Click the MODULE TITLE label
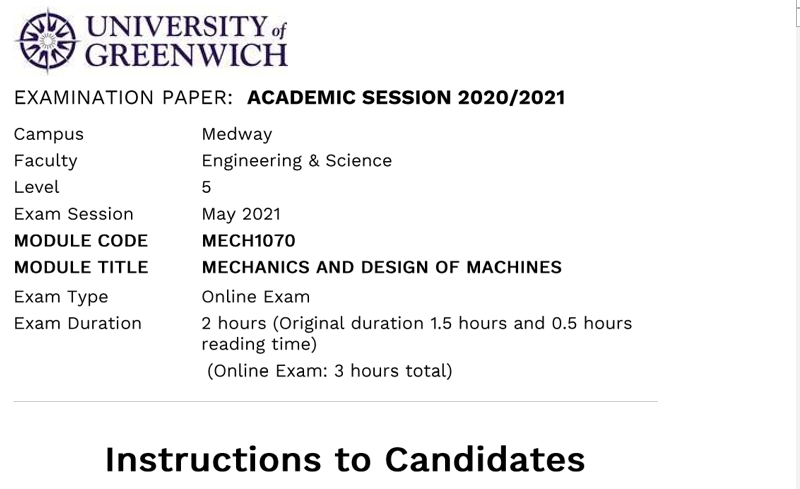Image resolution: width=800 pixels, height=489 pixels. tap(81, 267)
